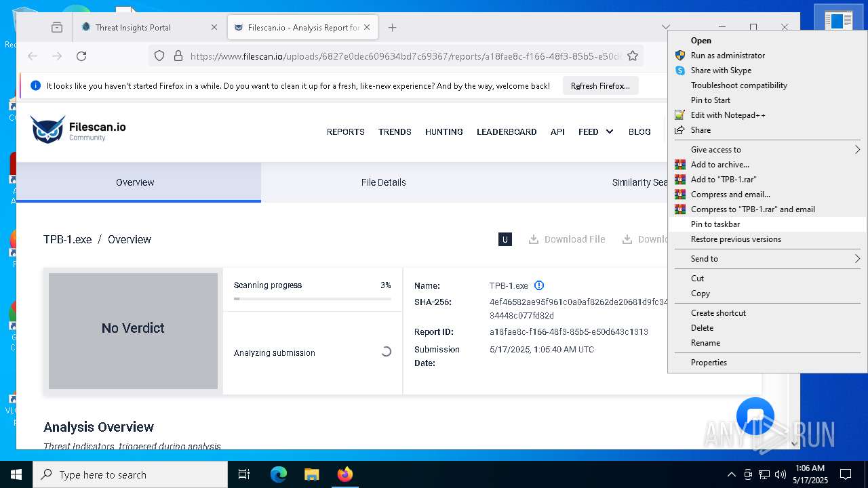Click the scanning progress bar
The height and width of the screenshot is (488, 868).
[313, 298]
